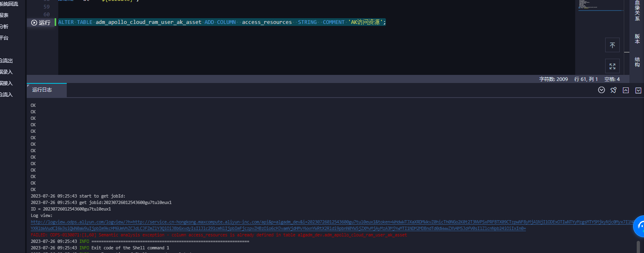The height and width of the screenshot is (253, 644).
Task: Click the fullscreen expand icon in editor
Action: pyautogui.click(x=612, y=66)
